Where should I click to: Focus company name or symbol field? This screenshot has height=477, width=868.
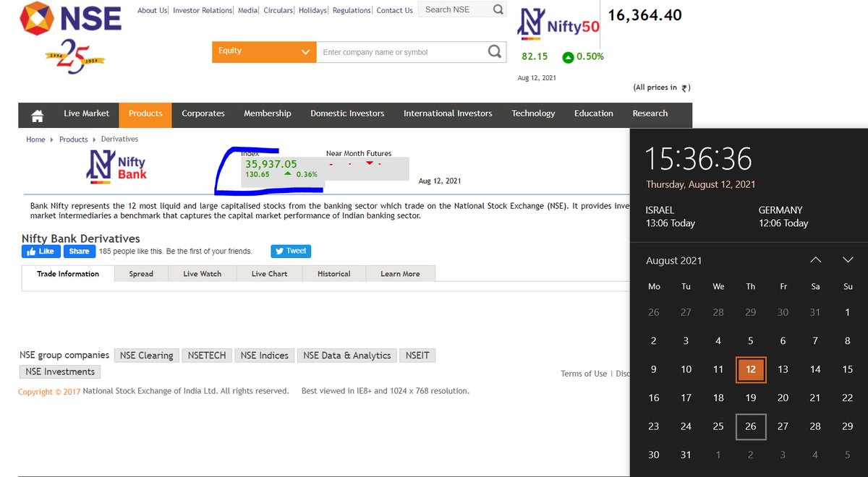click(401, 52)
